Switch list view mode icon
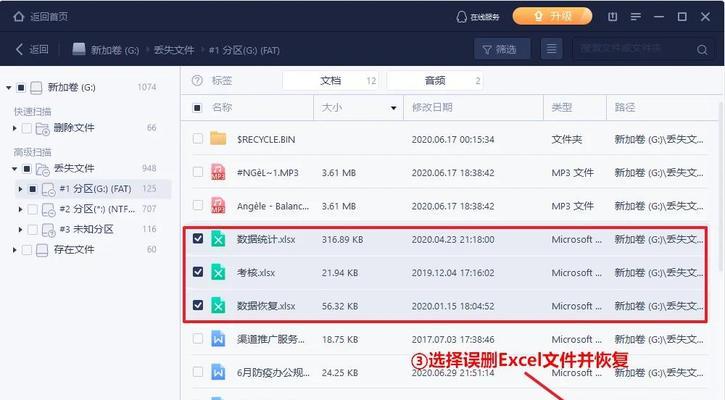The height and width of the screenshot is (400, 725). coord(551,49)
